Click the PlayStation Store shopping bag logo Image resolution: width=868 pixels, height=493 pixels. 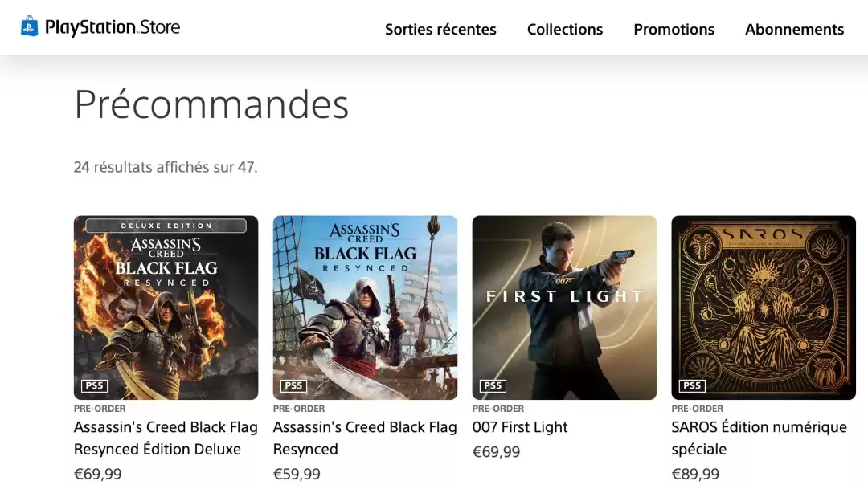coord(30,26)
